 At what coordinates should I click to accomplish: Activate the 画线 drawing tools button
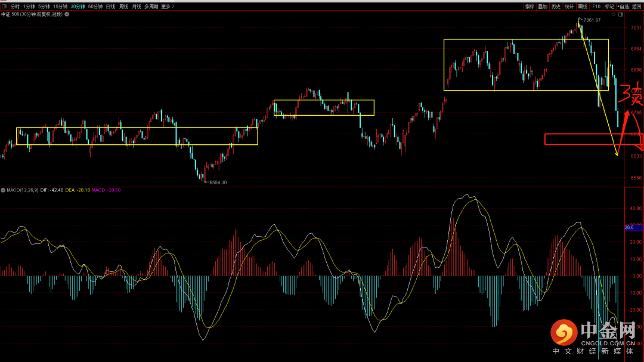(x=583, y=7)
